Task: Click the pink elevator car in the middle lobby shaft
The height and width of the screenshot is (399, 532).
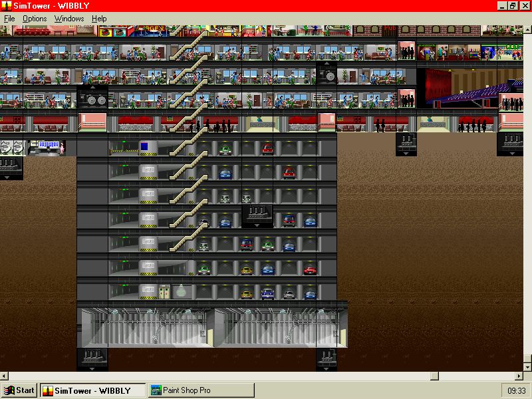Action: coord(327,122)
